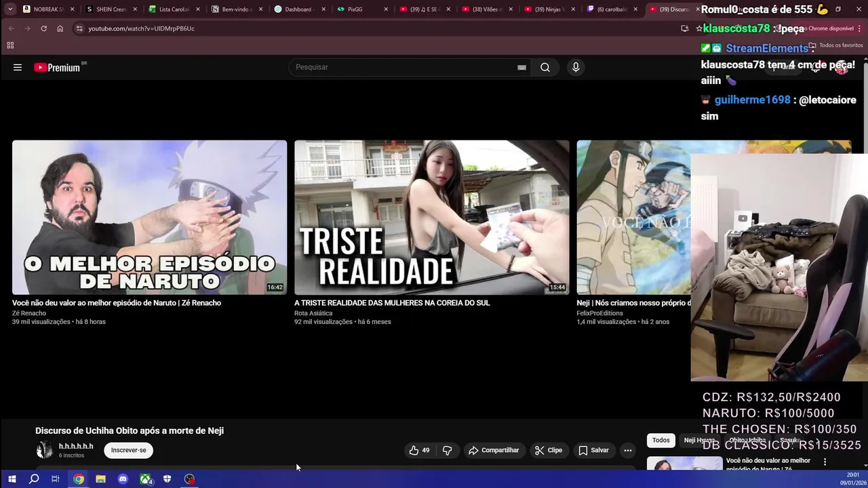Play O Melhor Episódio de Naruto thumbnail

[149, 217]
